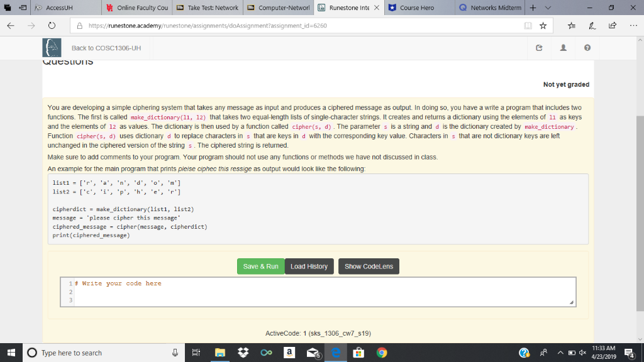Click the Show CodeLens button

point(369,266)
